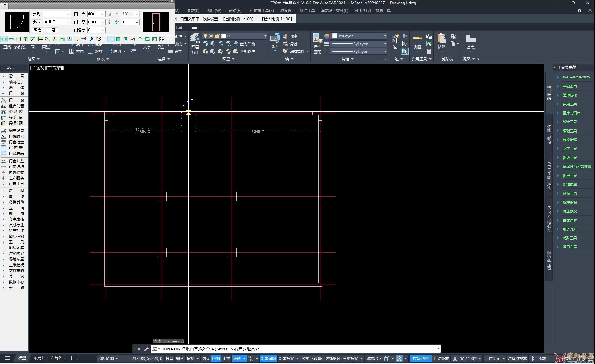Click the 内外翻转 flip tool in sidebar
The height and width of the screenshot is (364, 595).
[x=13, y=173]
